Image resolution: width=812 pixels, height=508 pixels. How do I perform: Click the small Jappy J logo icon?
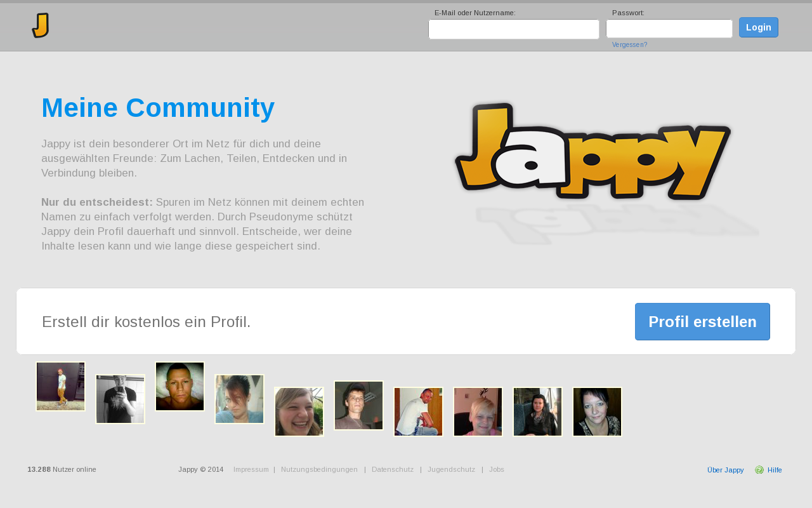click(41, 25)
